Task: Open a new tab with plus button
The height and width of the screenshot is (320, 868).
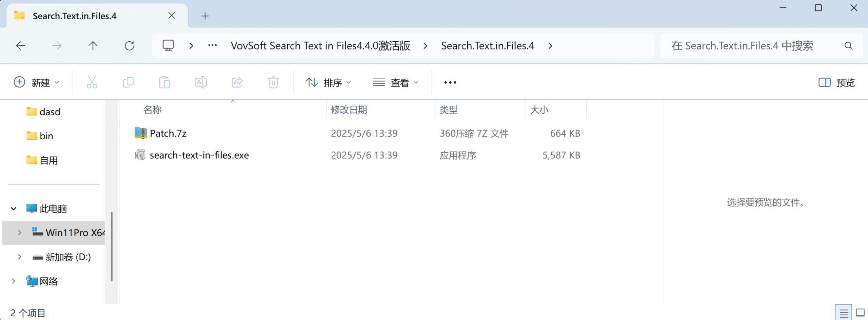Action: [x=205, y=16]
